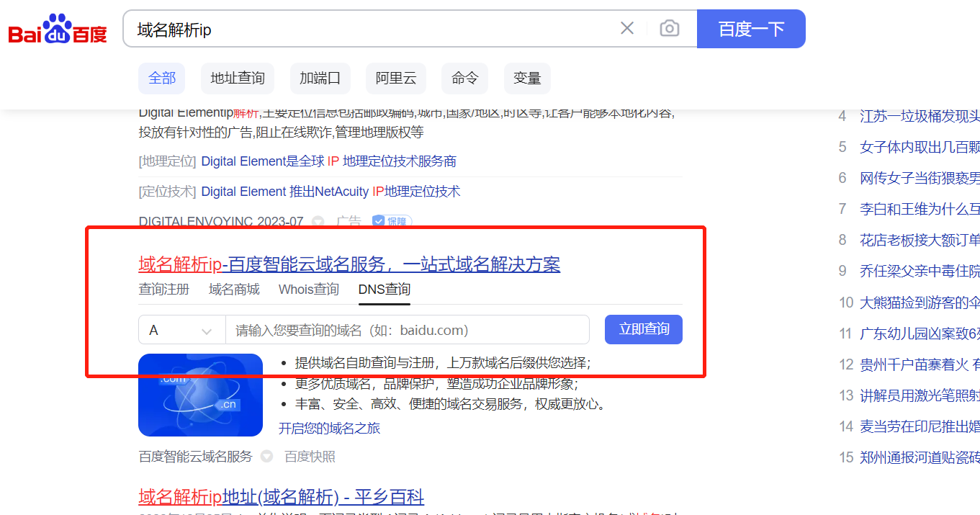Select the 全部 filter tab

tap(162, 79)
